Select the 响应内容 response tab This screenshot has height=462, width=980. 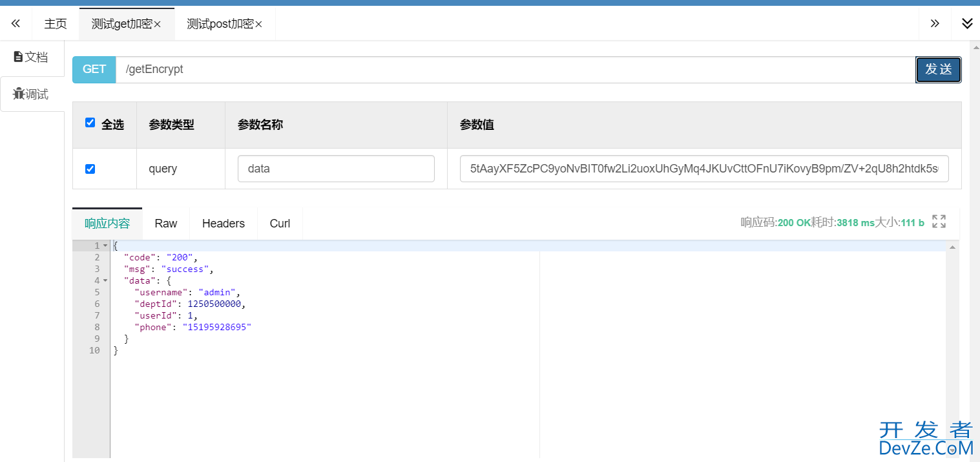(x=107, y=224)
